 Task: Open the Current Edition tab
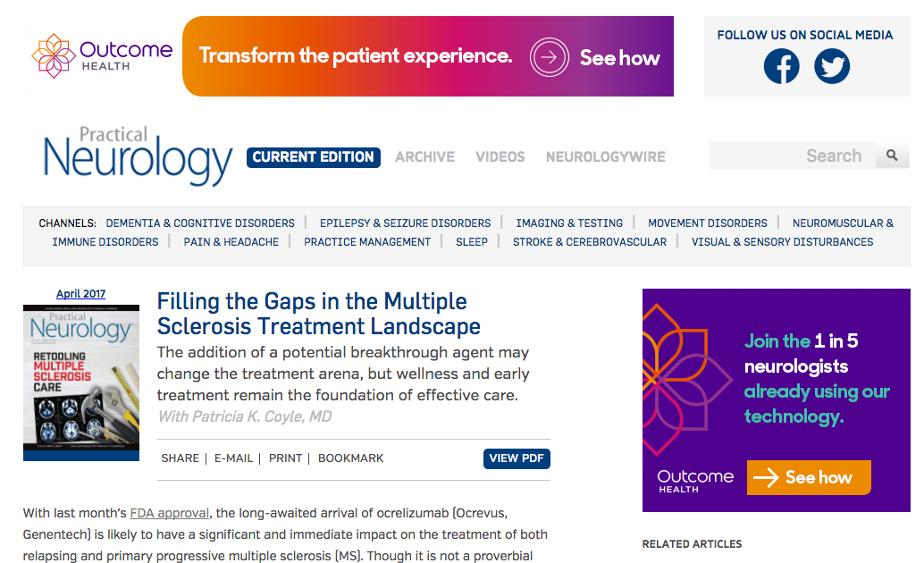coord(314,157)
